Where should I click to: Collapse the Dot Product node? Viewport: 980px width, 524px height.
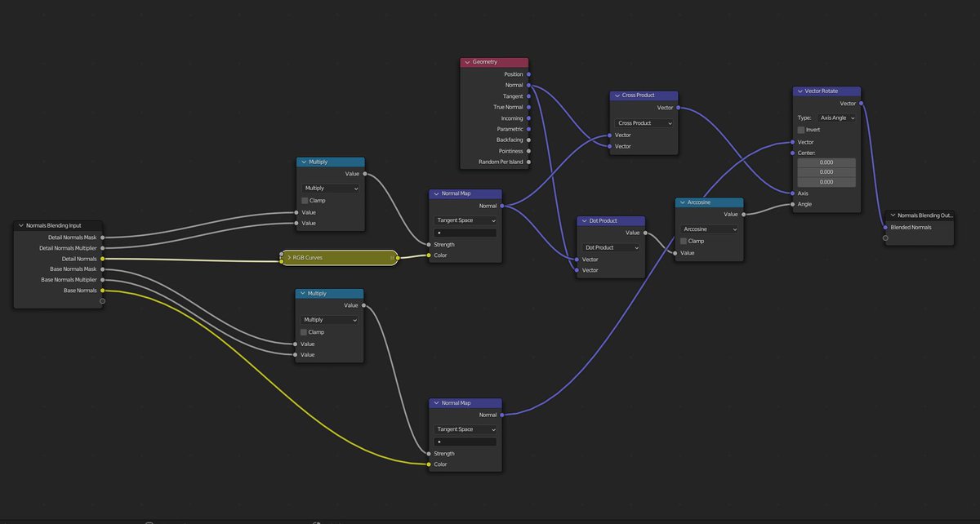click(584, 220)
